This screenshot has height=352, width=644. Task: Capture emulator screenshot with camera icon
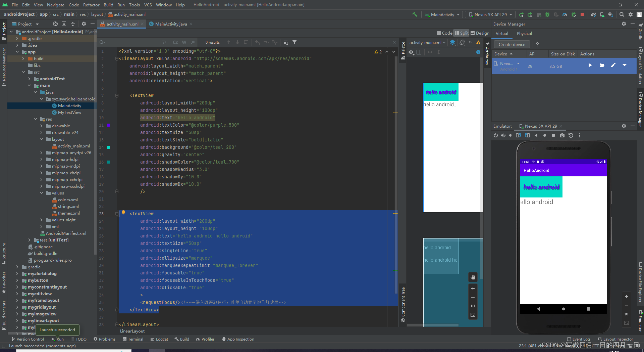[x=562, y=135]
